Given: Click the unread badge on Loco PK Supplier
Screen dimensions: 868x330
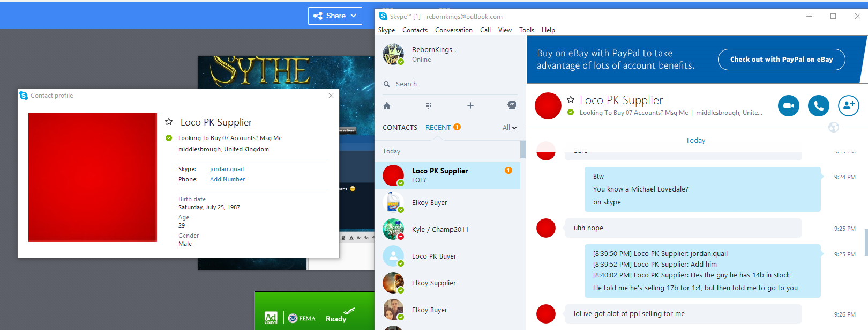Looking at the screenshot, I should pos(508,171).
